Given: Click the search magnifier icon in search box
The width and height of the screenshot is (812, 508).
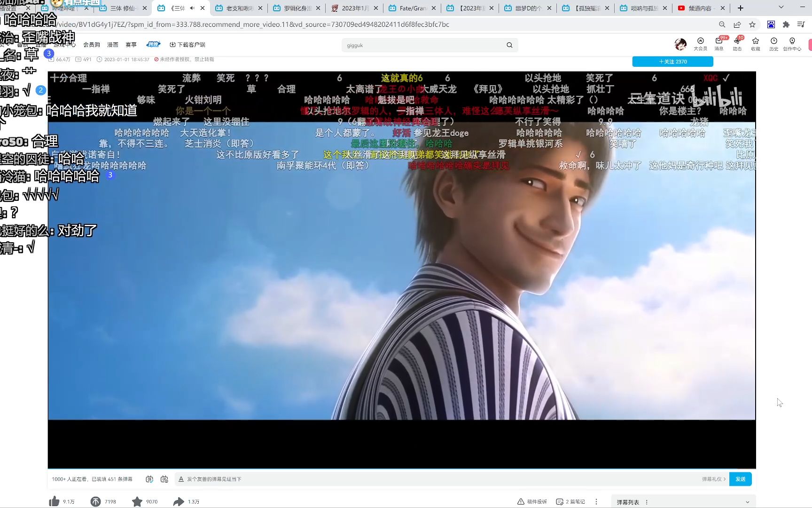Looking at the screenshot, I should pyautogui.click(x=509, y=45).
